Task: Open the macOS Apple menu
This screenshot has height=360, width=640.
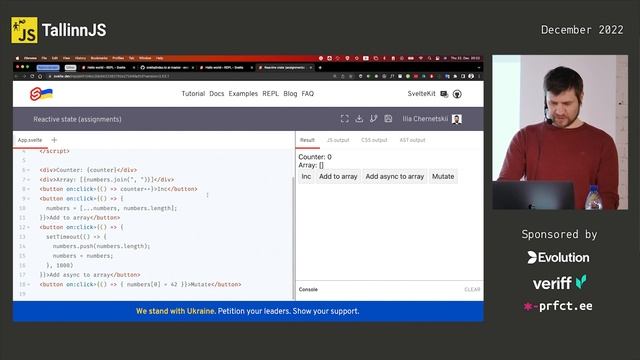Action: (17, 58)
